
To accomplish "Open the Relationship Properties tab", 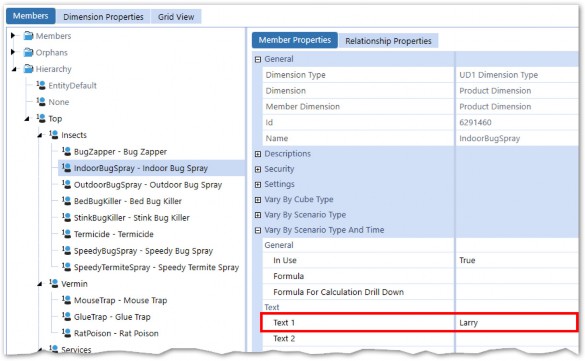I will (388, 41).
